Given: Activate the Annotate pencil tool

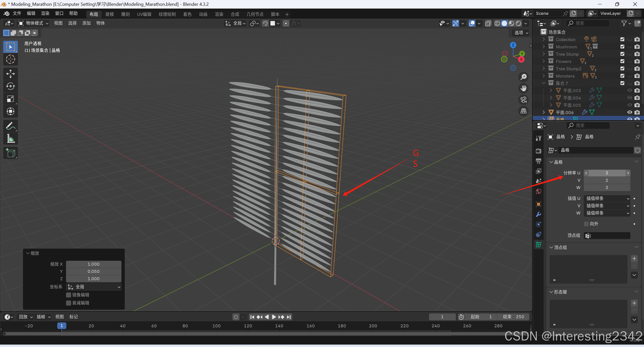Looking at the screenshot, I should [10, 126].
